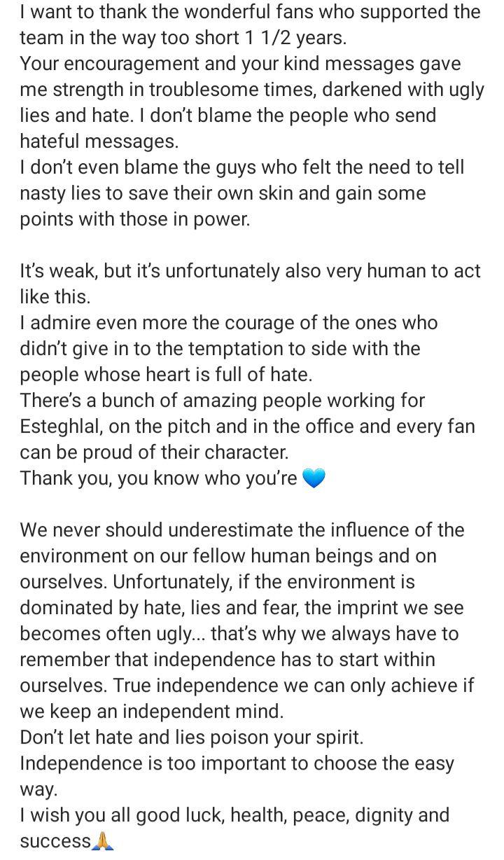The height and width of the screenshot is (860, 504).
Task: Click the line starting "I wish you all"
Action: click(234, 815)
